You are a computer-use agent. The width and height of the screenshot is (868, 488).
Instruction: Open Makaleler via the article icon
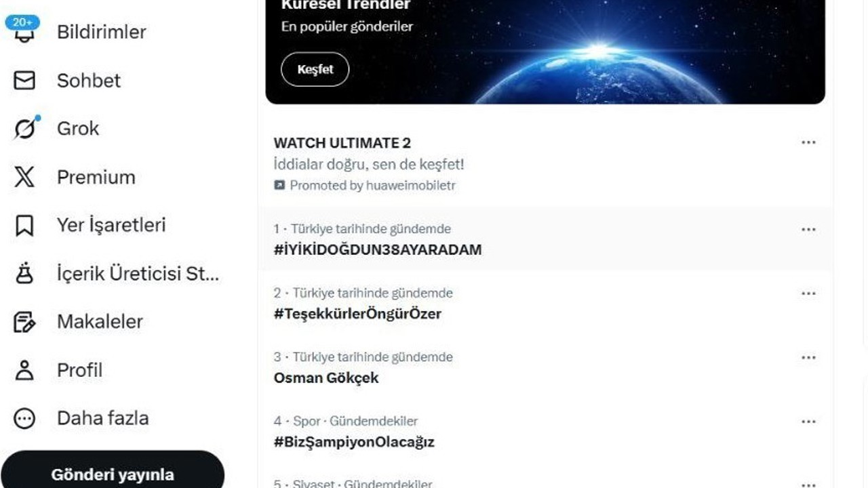point(26,321)
